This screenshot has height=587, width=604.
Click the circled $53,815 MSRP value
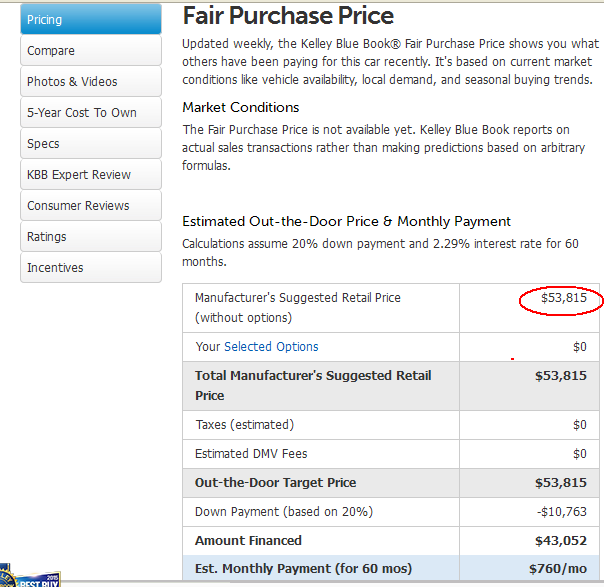coord(564,298)
